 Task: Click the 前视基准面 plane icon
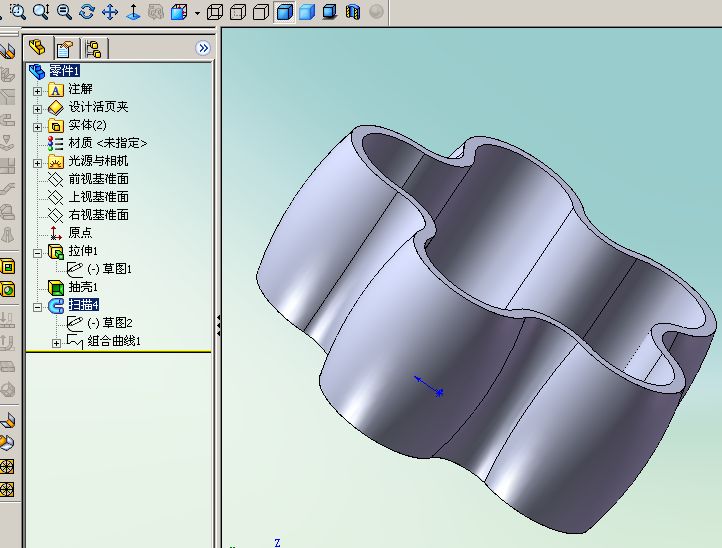coord(56,179)
